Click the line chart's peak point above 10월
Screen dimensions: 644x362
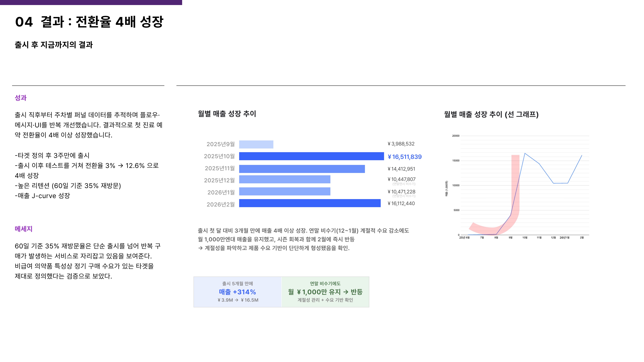525,153
